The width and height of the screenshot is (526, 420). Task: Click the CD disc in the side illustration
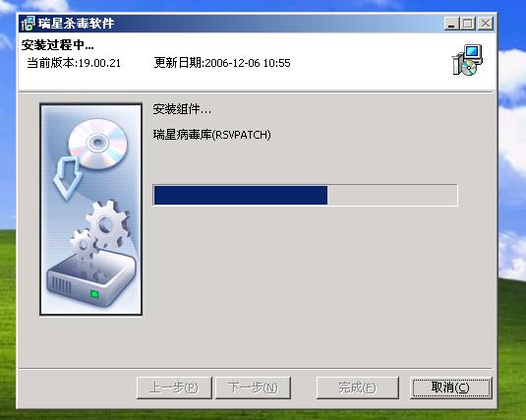(x=98, y=144)
